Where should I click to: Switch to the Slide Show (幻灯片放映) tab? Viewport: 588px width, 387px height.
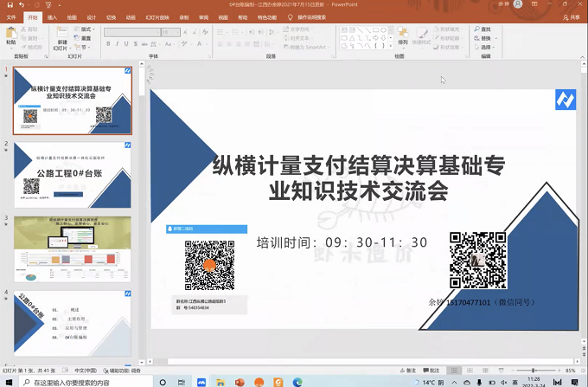pos(157,17)
